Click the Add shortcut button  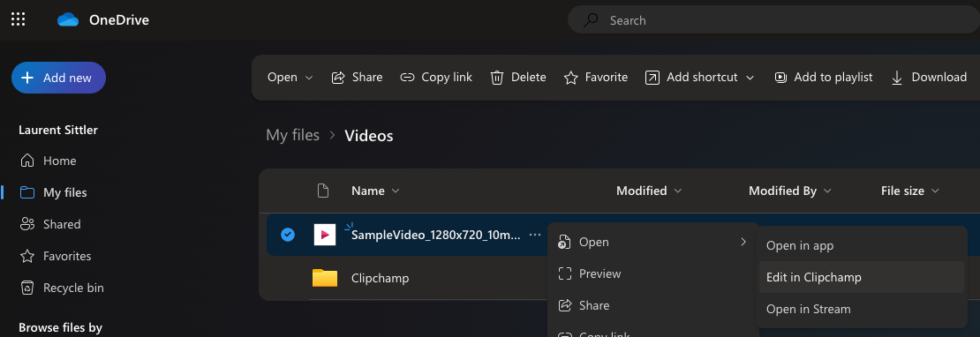pyautogui.click(x=699, y=77)
